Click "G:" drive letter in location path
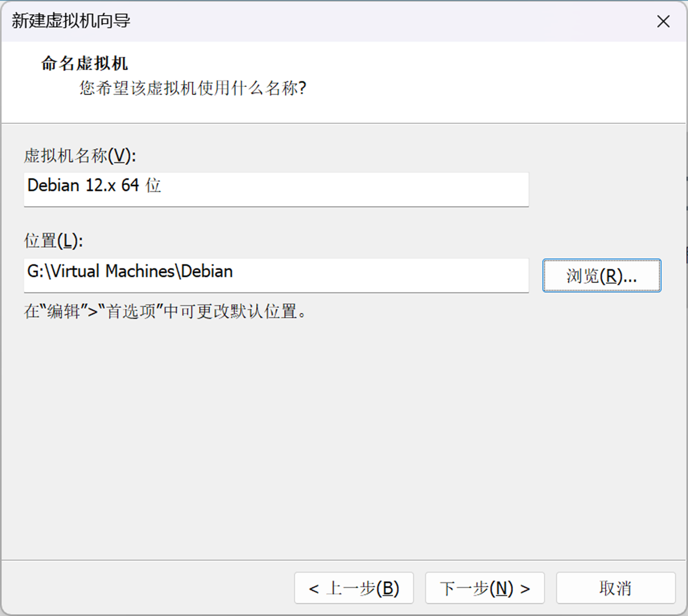 tap(35, 271)
